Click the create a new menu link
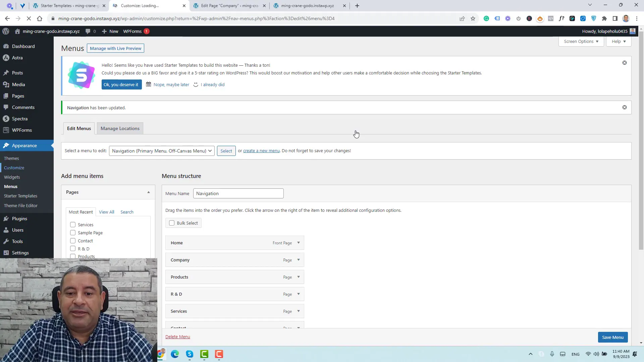 261,150
